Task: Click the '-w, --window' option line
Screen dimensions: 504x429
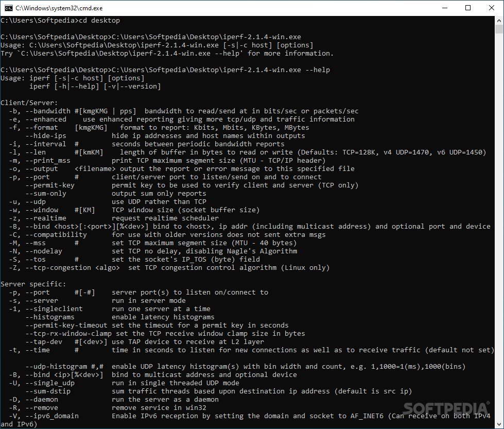Action: 134,210
